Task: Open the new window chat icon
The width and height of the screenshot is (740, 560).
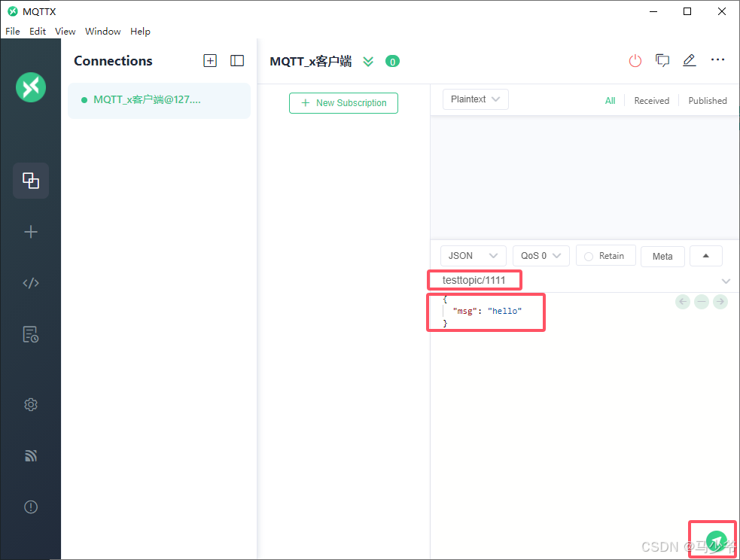Action: click(662, 60)
